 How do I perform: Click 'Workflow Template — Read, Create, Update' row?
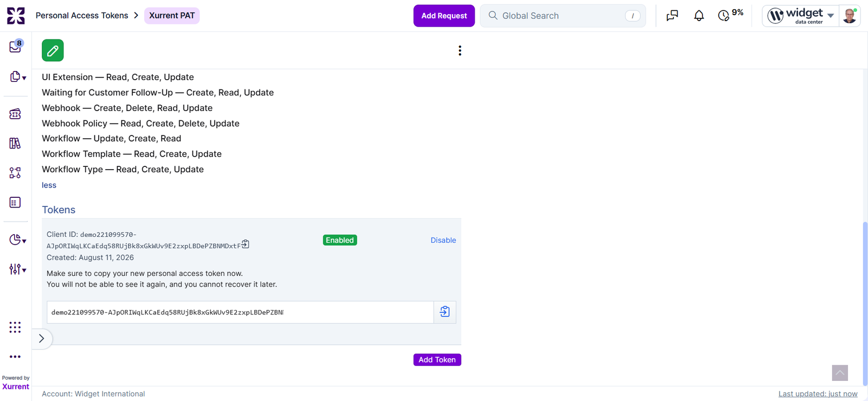click(132, 154)
